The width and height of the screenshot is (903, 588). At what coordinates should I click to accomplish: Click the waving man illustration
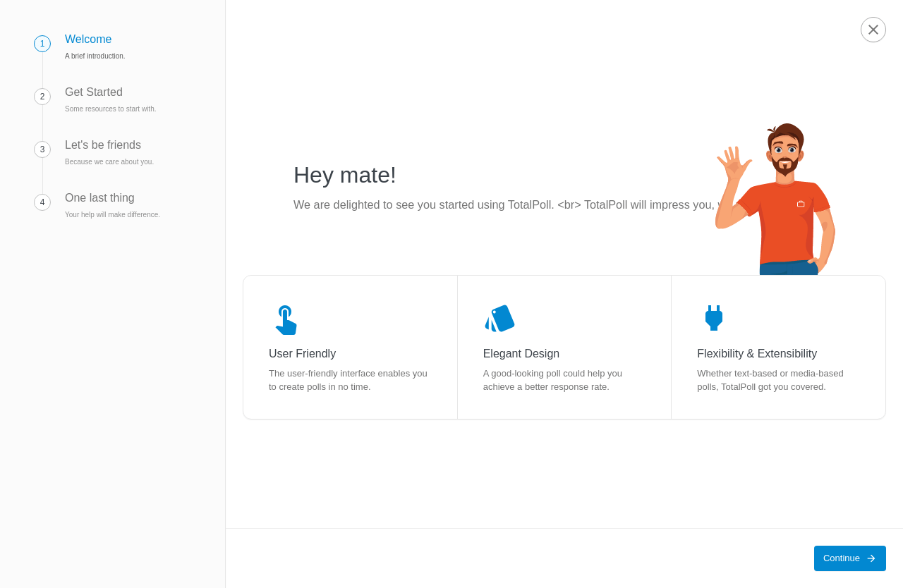[776, 200]
